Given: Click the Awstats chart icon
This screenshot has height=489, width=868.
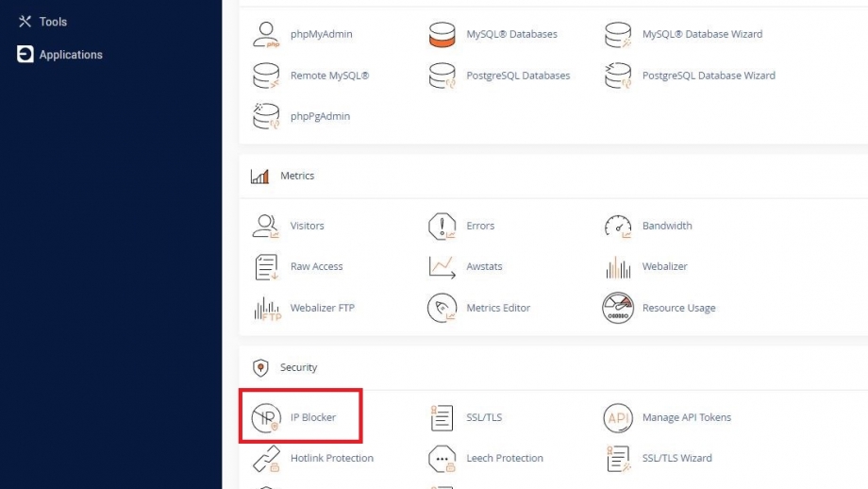Looking at the screenshot, I should [x=442, y=267].
